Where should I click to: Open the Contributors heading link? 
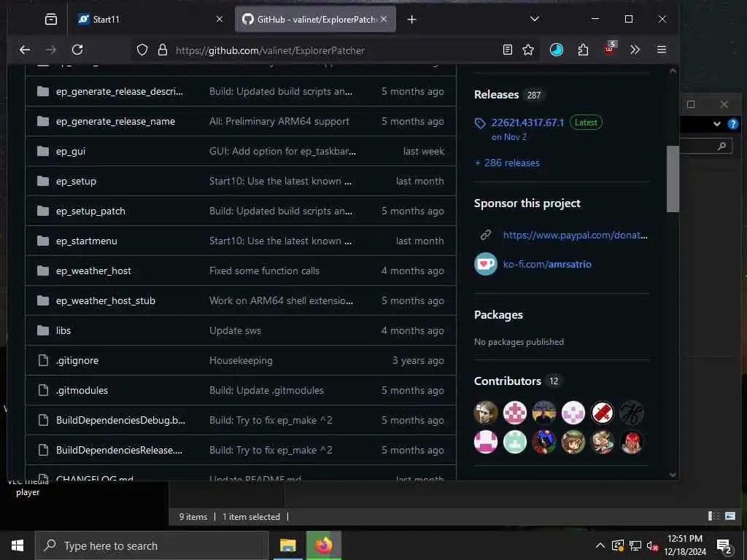pyautogui.click(x=508, y=381)
